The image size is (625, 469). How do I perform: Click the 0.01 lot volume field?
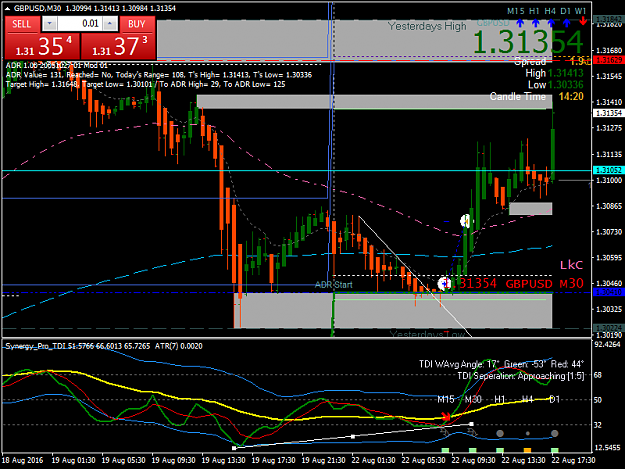coord(80,24)
